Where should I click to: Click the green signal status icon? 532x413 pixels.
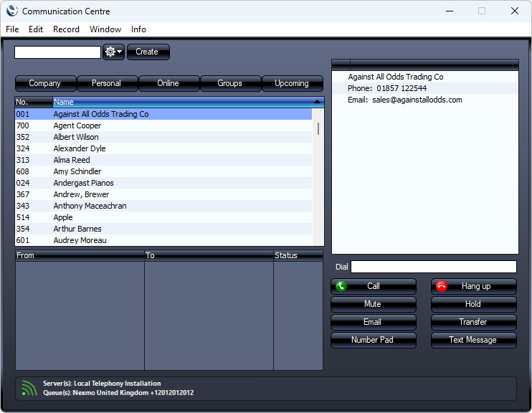pos(29,389)
